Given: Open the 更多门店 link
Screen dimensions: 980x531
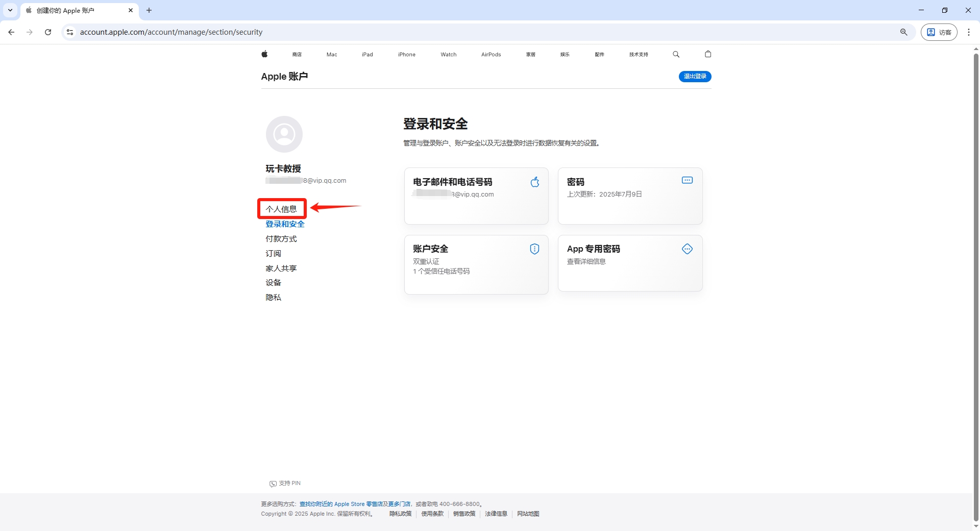Looking at the screenshot, I should coord(399,504).
